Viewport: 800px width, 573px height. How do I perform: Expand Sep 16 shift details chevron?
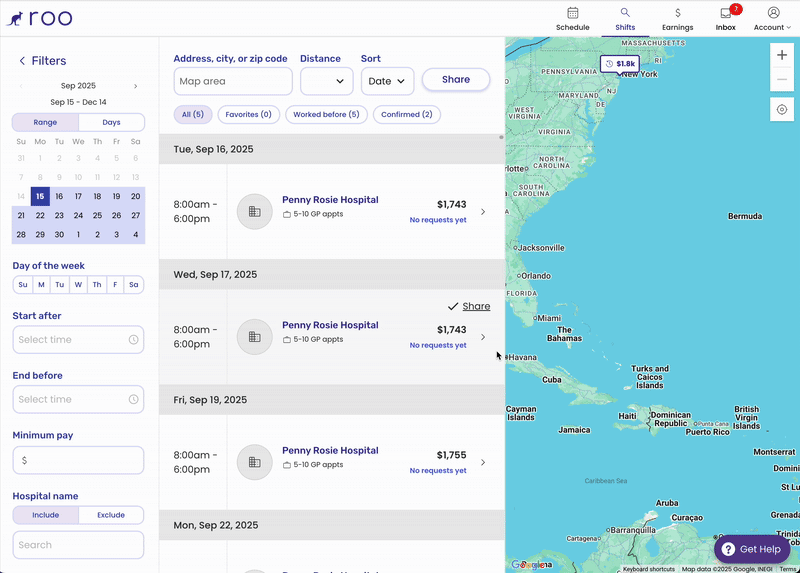click(483, 212)
